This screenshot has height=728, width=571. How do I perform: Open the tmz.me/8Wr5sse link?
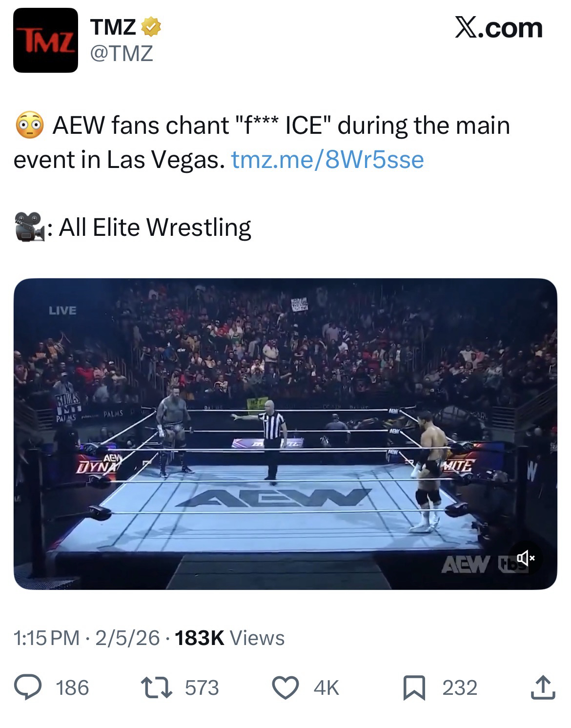click(327, 160)
